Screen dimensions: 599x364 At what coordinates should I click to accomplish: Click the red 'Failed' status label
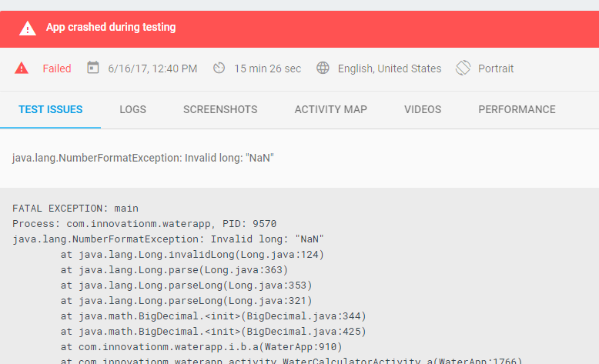(x=57, y=68)
